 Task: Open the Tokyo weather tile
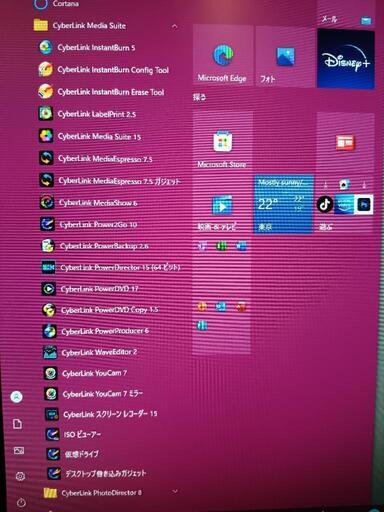pos(284,204)
